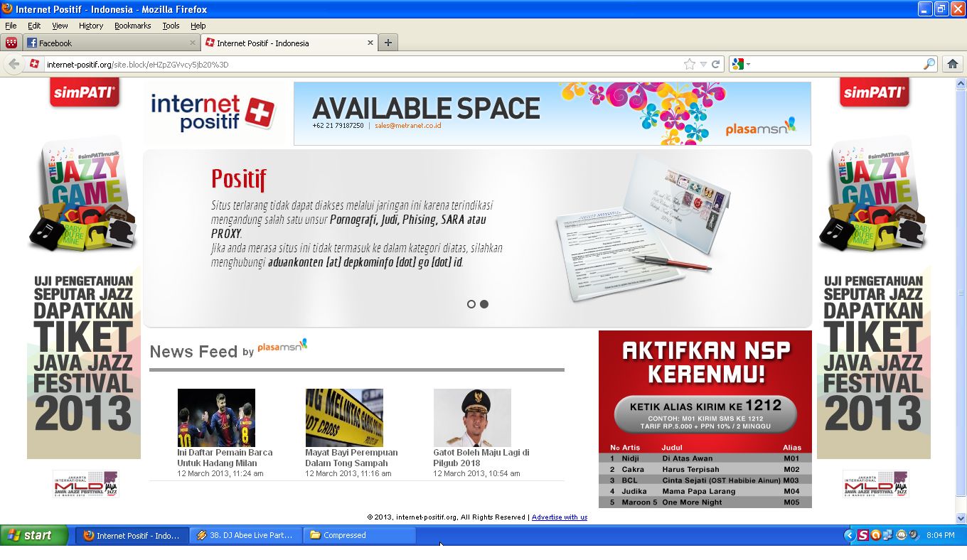
Task: Open 'Ini Daftar Pemain Barca' news link
Action: tap(225, 458)
